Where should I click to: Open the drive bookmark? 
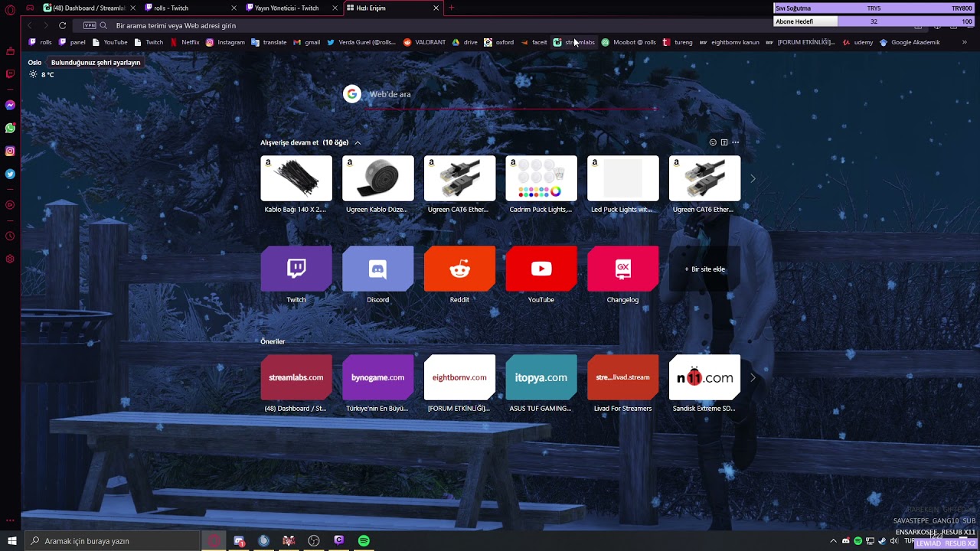pos(465,42)
